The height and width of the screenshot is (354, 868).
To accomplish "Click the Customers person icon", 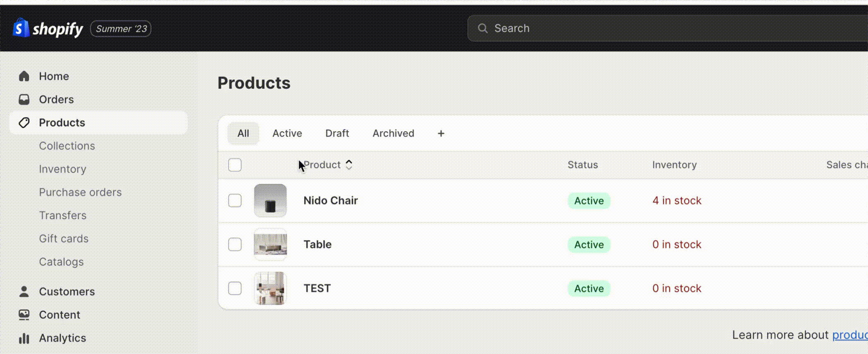I will pyautogui.click(x=24, y=292).
